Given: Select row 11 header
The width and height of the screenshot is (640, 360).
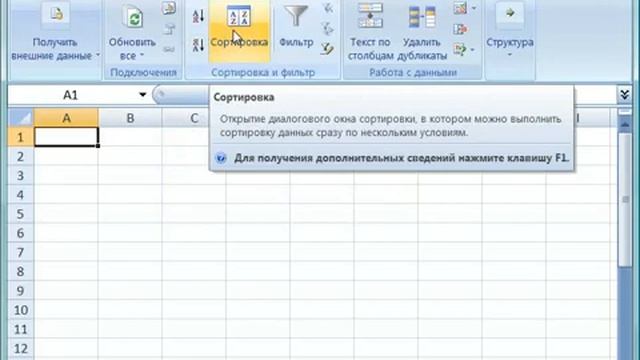Looking at the screenshot, I should pyautogui.click(x=20, y=329).
